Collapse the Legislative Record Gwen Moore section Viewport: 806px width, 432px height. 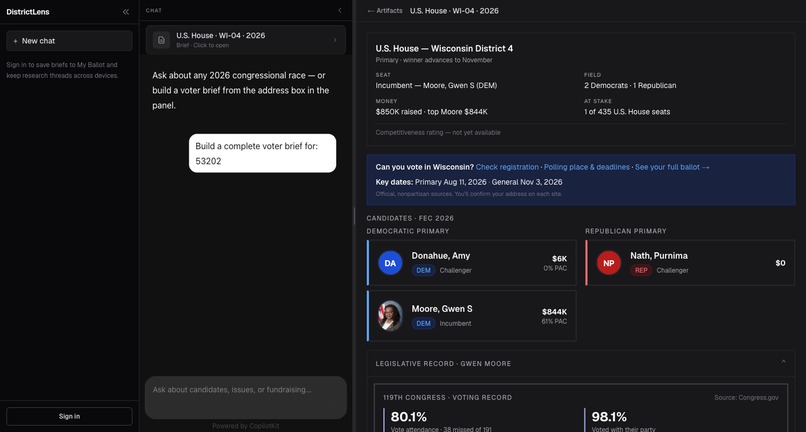tap(783, 362)
